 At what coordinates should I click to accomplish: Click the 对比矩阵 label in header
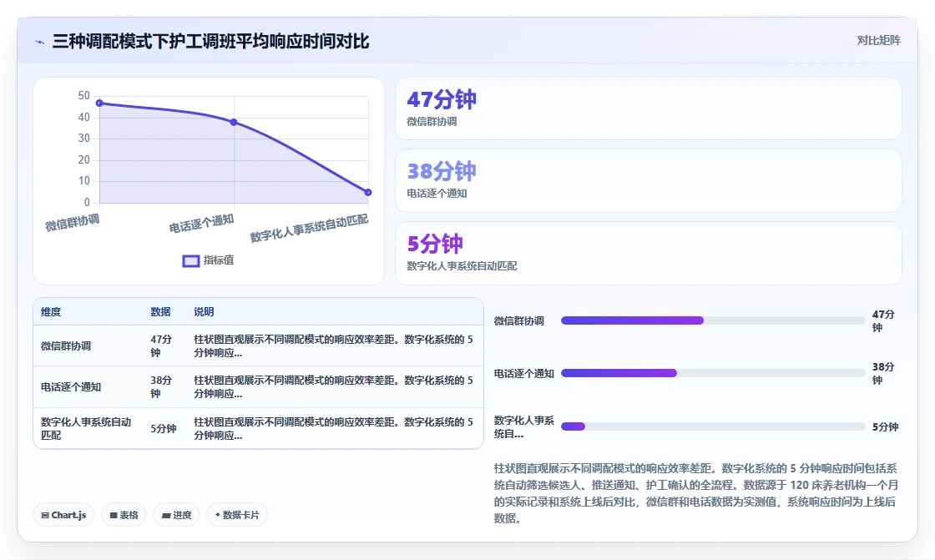(x=878, y=41)
